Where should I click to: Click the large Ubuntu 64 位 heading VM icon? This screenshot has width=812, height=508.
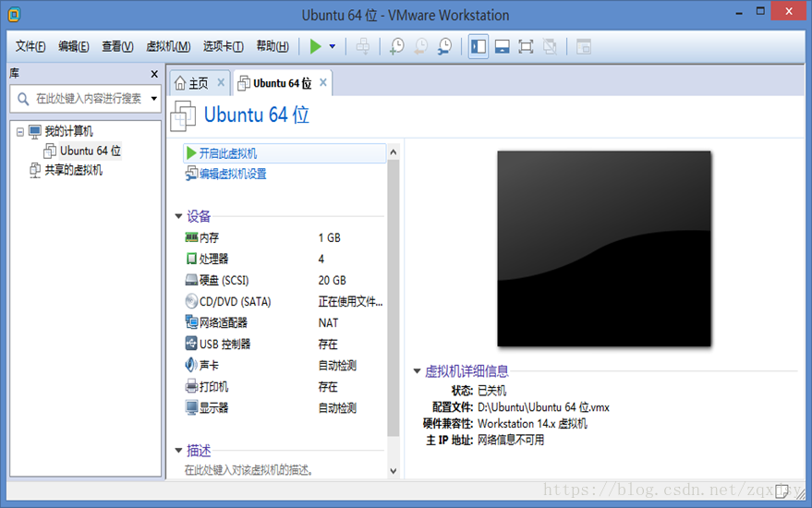tap(183, 115)
